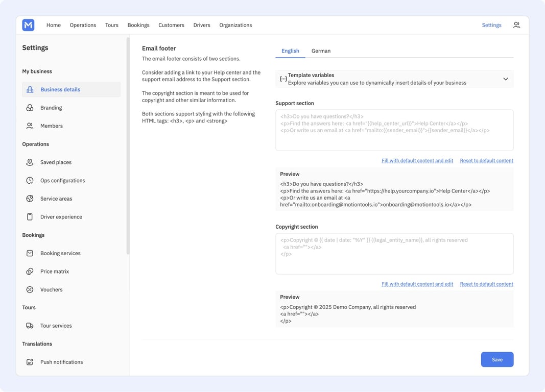Click the Price matrix coin icon

(30, 271)
